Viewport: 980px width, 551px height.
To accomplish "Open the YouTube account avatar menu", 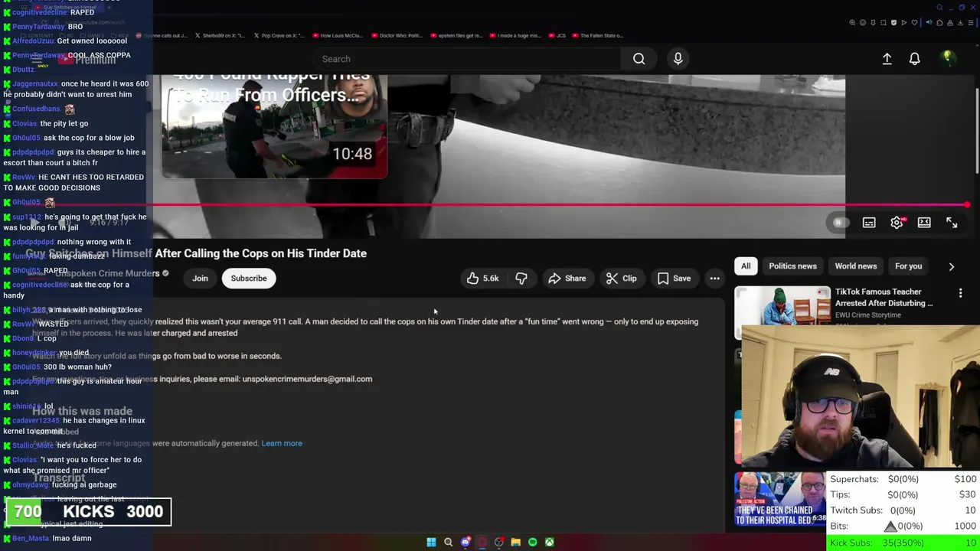I will point(947,58).
